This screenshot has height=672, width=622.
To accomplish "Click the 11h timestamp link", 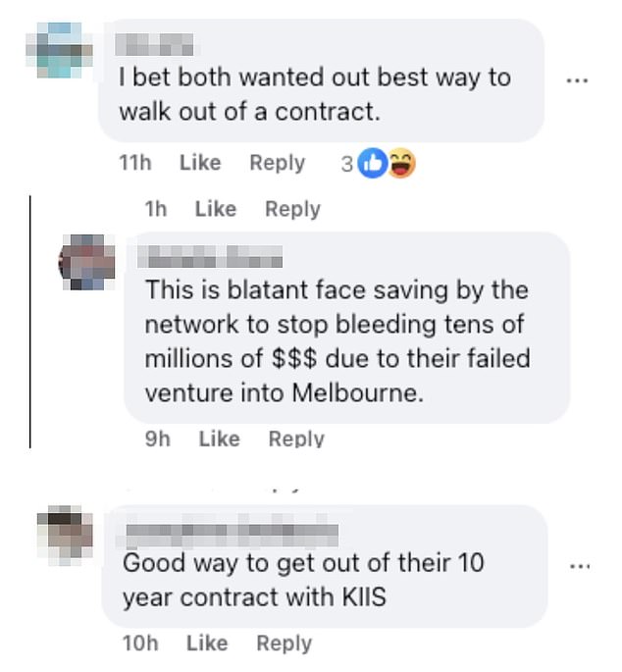I will click(x=135, y=163).
